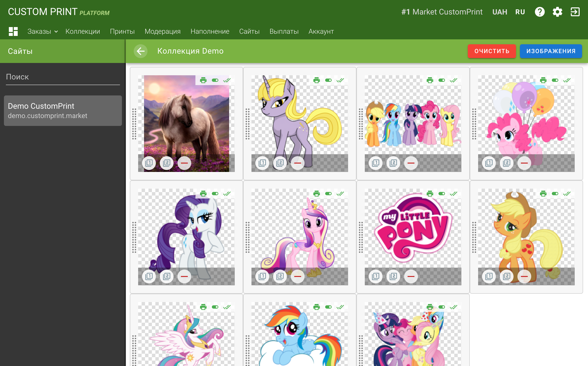This screenshot has height=366, width=588.
Task: Click double-check icon on Princess Celestia card
Action: tap(227, 307)
